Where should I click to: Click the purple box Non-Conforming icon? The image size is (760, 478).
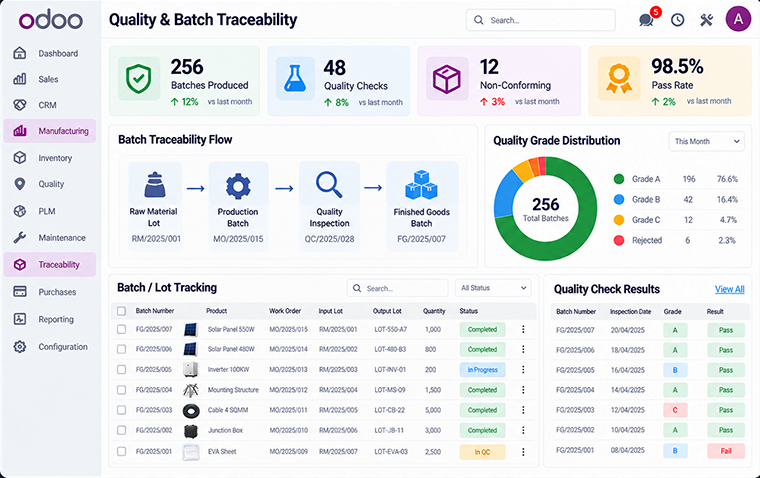(447, 79)
